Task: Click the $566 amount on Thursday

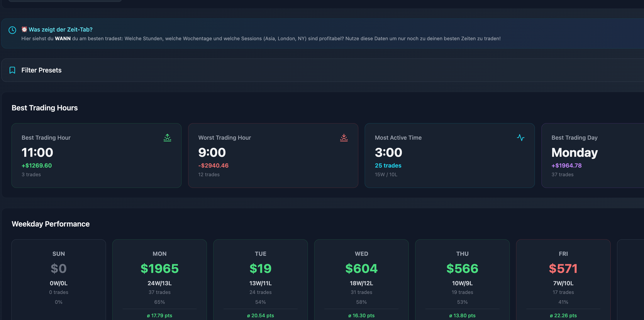Action: tap(462, 268)
